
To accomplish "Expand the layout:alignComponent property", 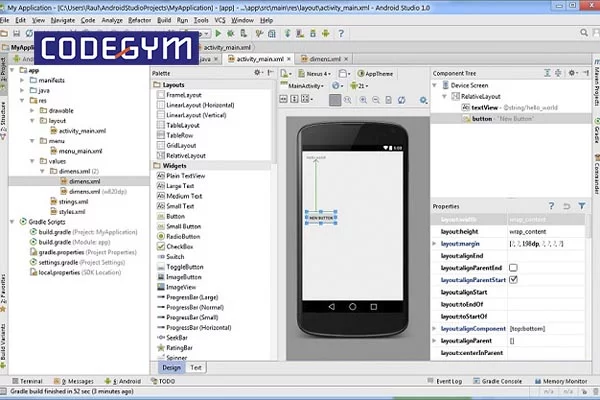I will point(434,328).
